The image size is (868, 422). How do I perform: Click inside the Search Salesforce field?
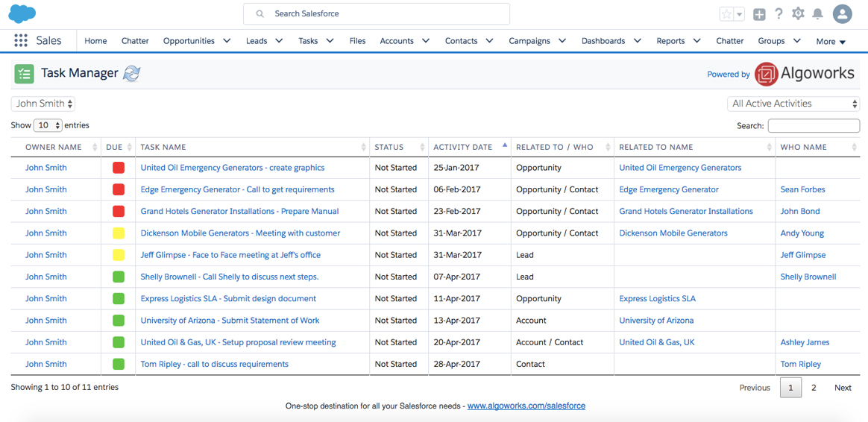click(x=377, y=14)
